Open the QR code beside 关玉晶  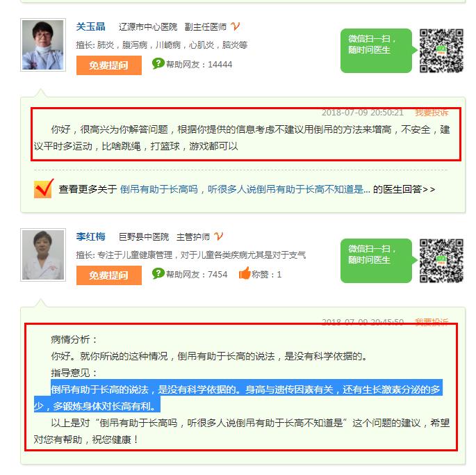pos(441,51)
